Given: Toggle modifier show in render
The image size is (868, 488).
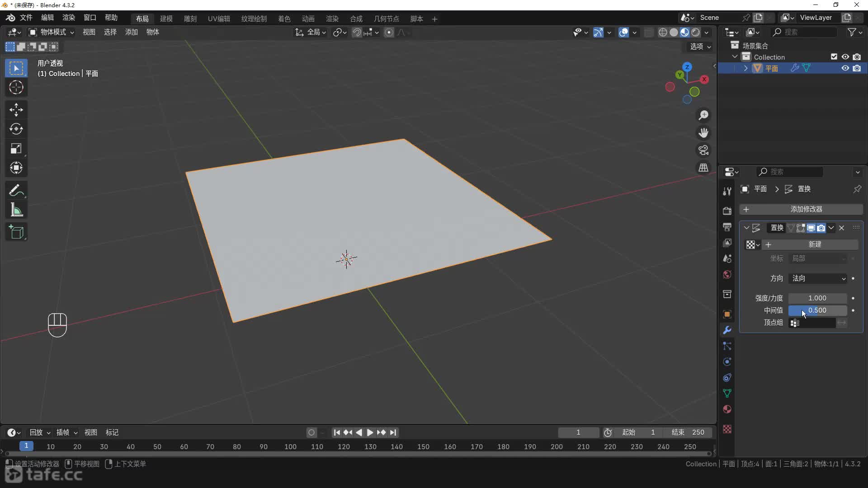Looking at the screenshot, I should 821,228.
